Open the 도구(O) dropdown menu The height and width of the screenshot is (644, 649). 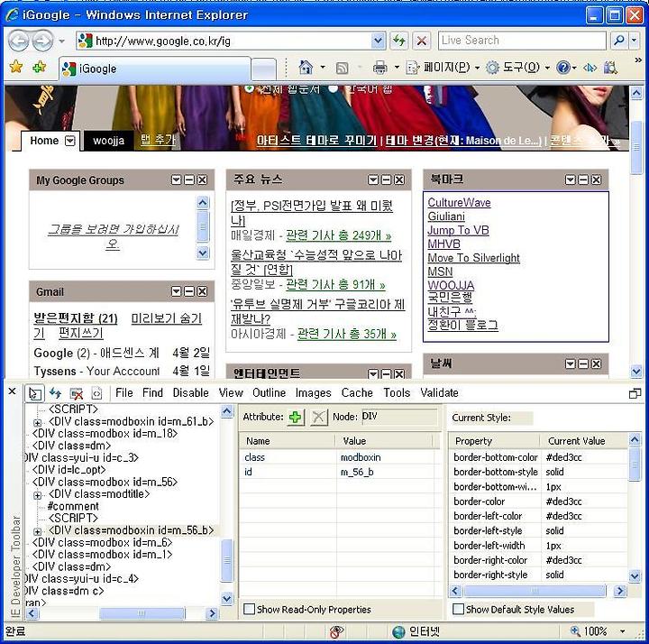point(547,68)
